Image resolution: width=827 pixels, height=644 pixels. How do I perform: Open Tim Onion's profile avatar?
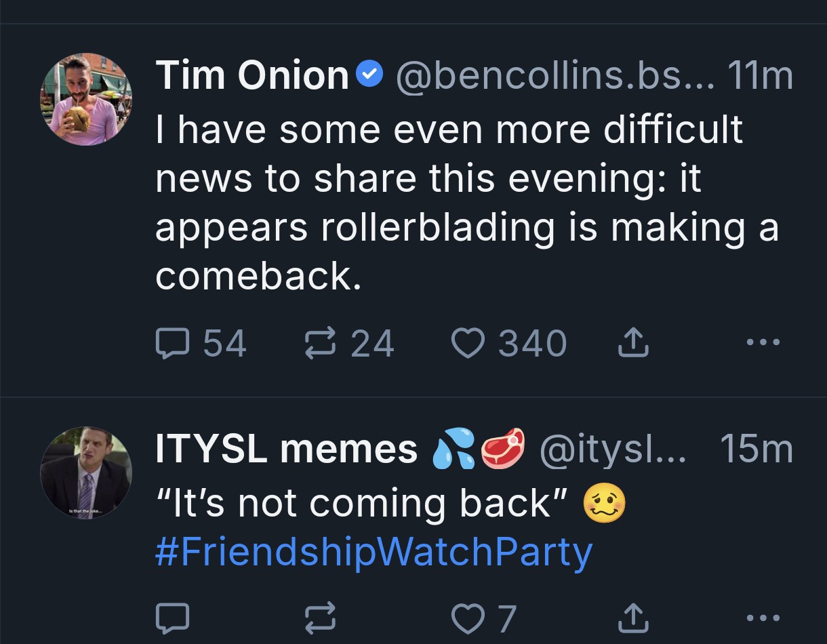[x=86, y=100]
